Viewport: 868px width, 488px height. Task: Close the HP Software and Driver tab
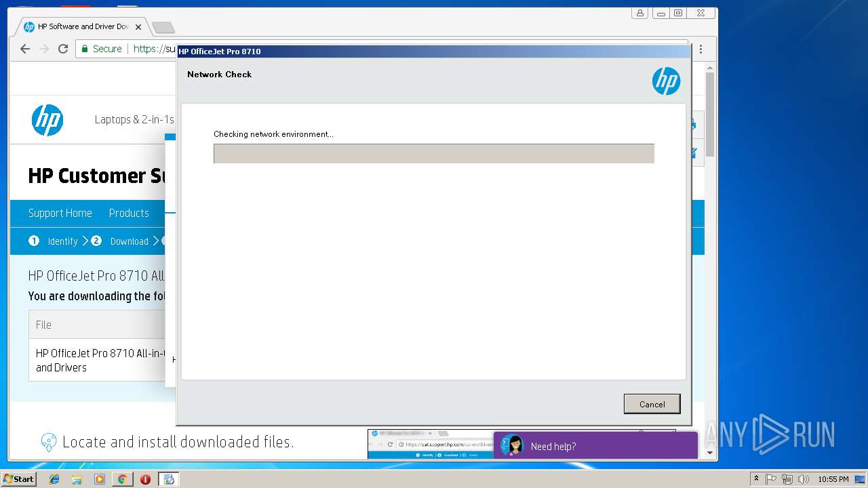(138, 27)
